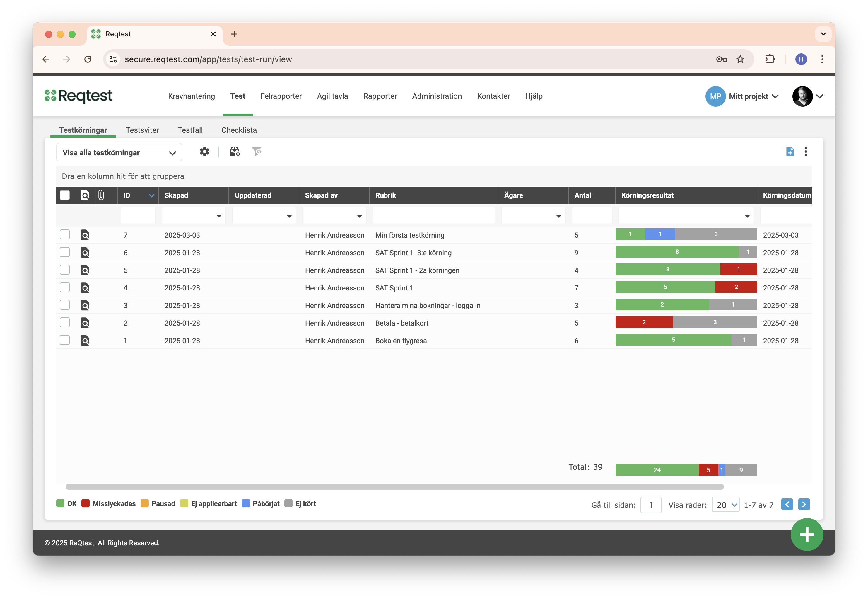The width and height of the screenshot is (868, 599).
Task: Open Administration in main navigation
Action: point(437,96)
